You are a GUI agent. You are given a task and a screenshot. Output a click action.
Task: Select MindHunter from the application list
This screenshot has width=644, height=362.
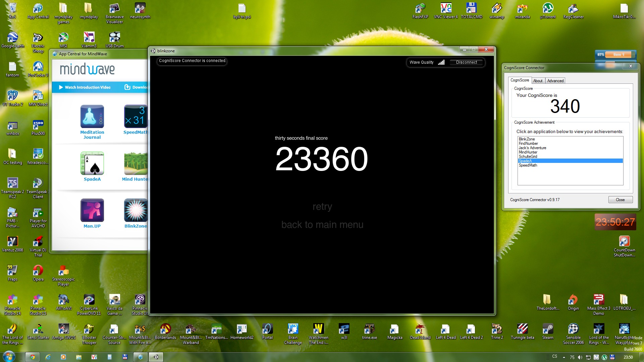[528, 152]
